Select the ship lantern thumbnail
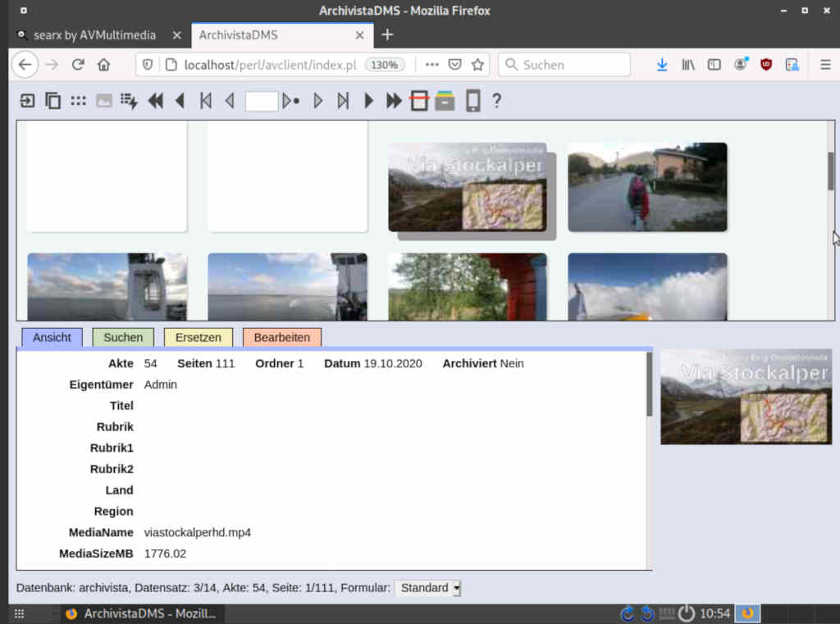Screen dimensions: 840x624 pos(107,287)
